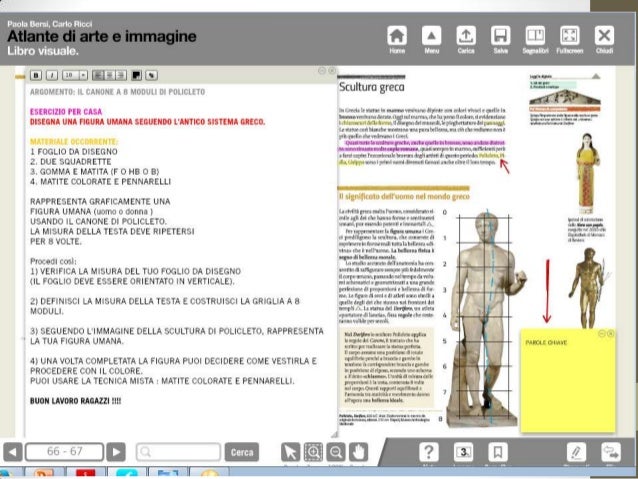Click the heading 'Il significato dell'uomo nel mondo greco'

pyautogui.click(x=404, y=197)
